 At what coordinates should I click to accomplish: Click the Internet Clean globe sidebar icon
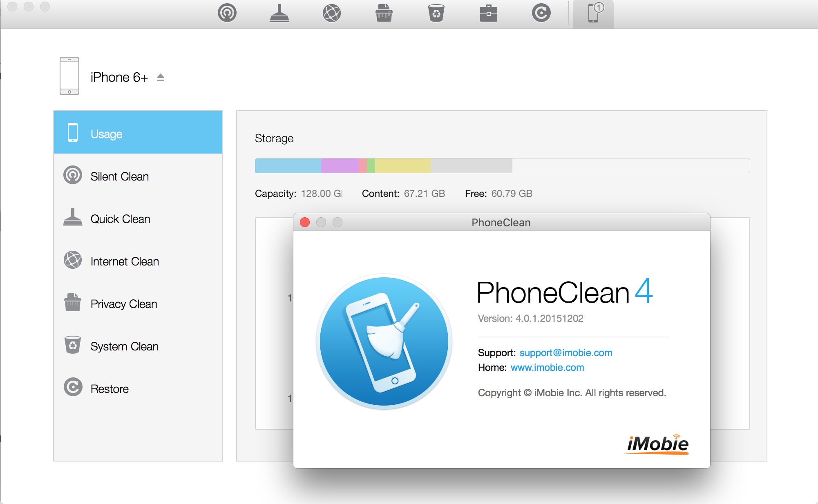[x=73, y=260]
